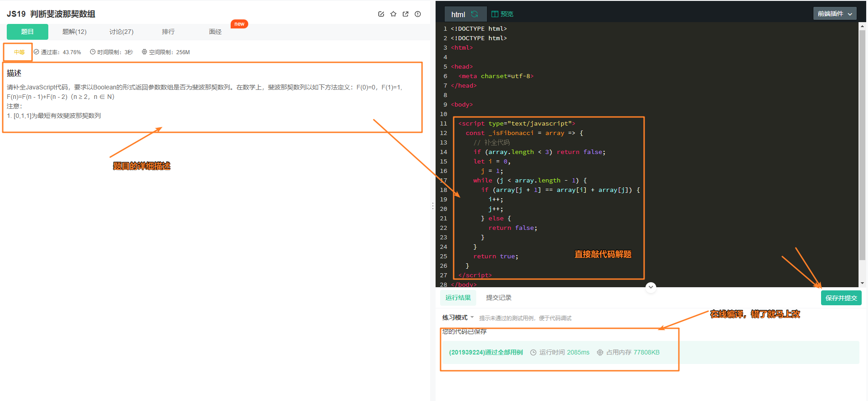
Task: Click the 您的代码已保存 message
Action: [464, 331]
